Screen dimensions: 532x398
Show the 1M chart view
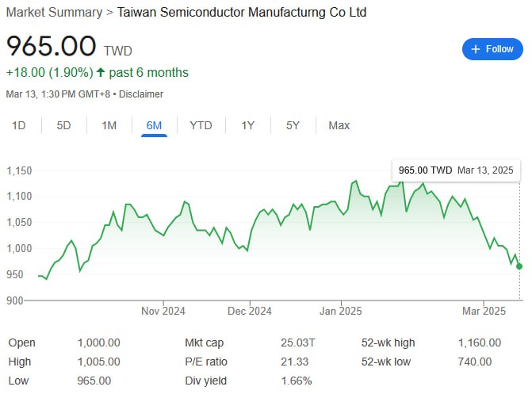pyautogui.click(x=109, y=125)
